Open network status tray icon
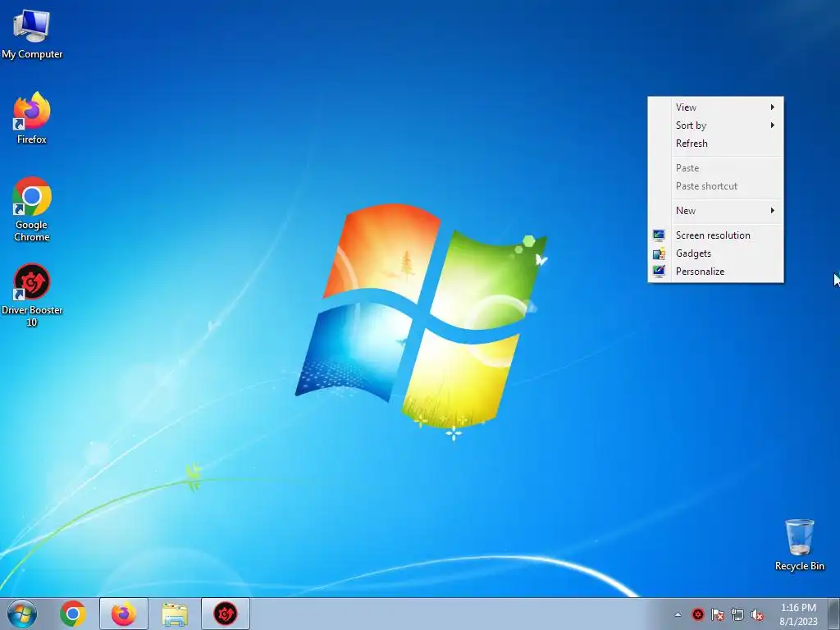The image size is (840, 630). [x=737, y=614]
